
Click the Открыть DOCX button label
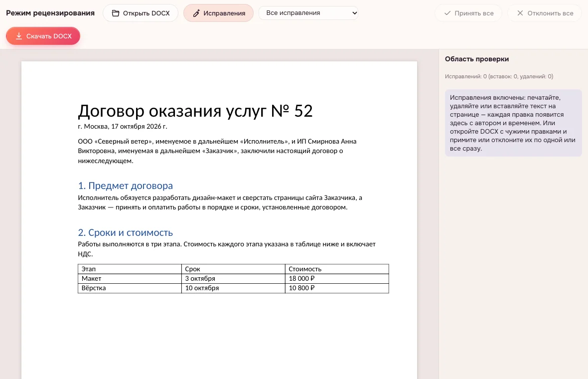pos(146,13)
